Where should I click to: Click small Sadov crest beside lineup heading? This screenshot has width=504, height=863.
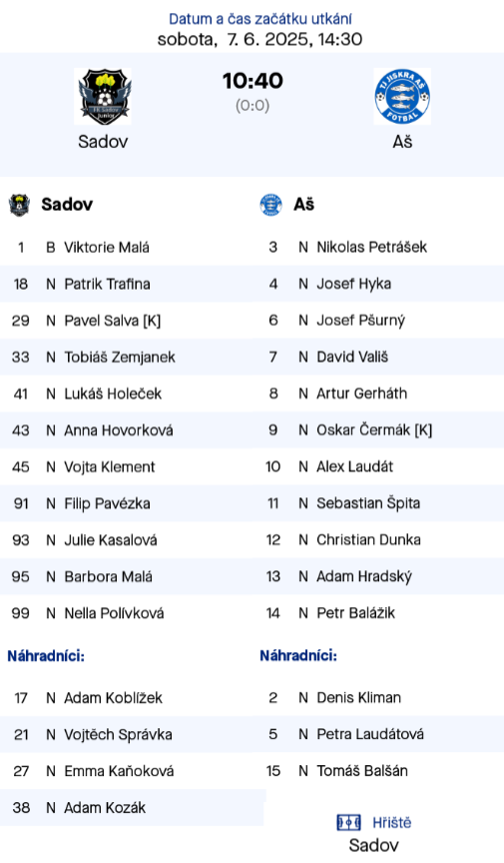coord(19,205)
